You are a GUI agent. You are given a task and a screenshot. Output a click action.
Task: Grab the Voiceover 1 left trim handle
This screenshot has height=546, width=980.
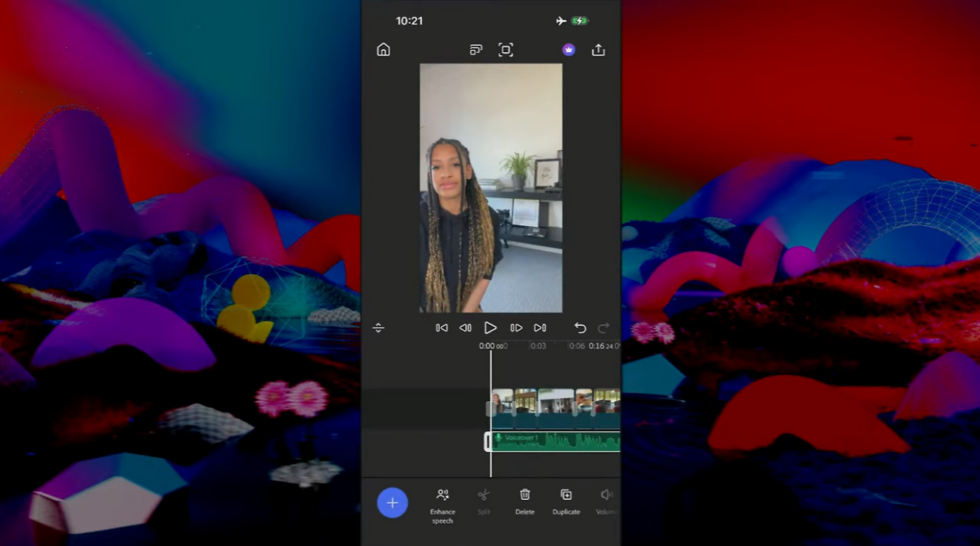click(x=488, y=441)
